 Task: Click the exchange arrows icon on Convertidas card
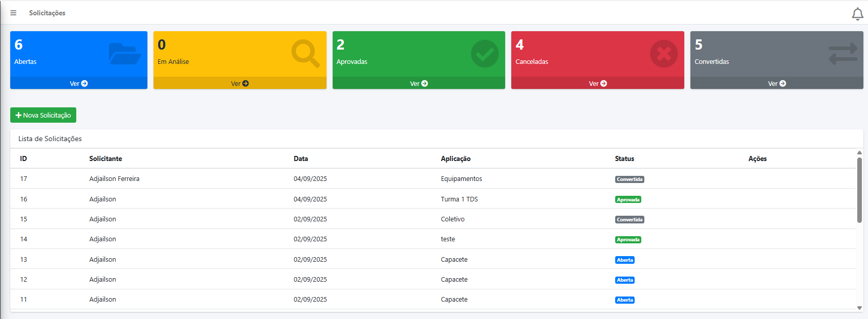tap(843, 54)
